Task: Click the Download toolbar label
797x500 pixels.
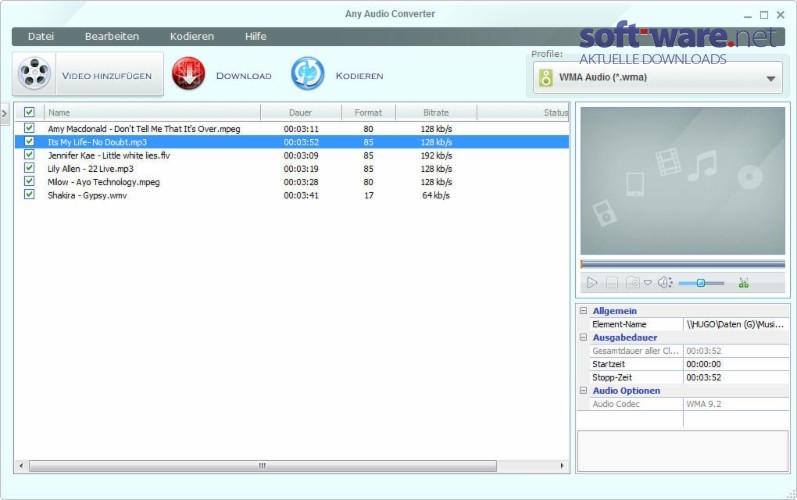Action: point(243,76)
